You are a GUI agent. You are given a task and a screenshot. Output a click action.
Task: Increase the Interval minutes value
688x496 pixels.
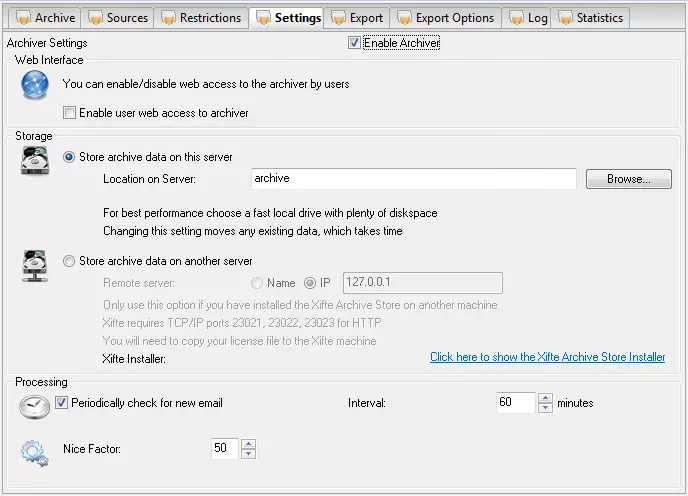(545, 398)
